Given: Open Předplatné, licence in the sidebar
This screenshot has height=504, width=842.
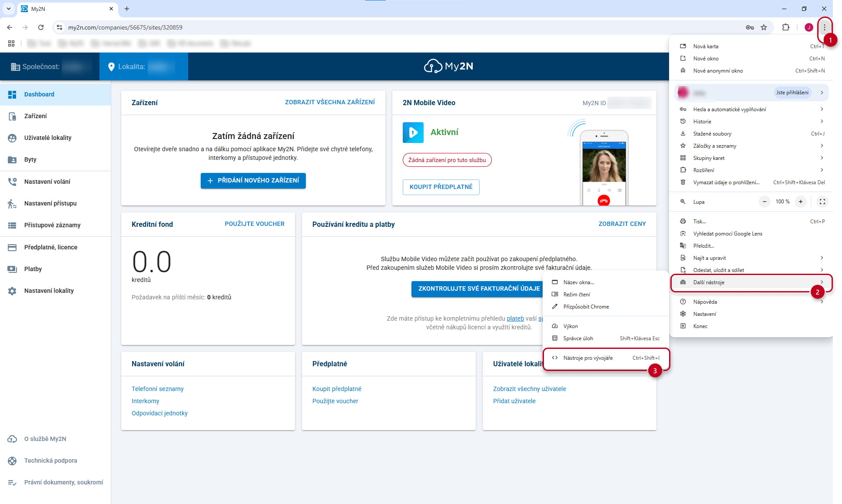Looking at the screenshot, I should click(x=56, y=247).
